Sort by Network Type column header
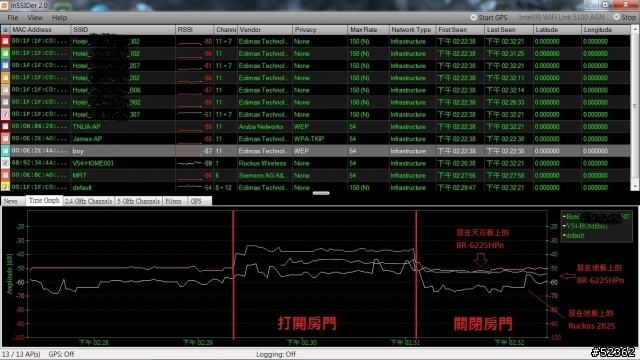 point(412,30)
